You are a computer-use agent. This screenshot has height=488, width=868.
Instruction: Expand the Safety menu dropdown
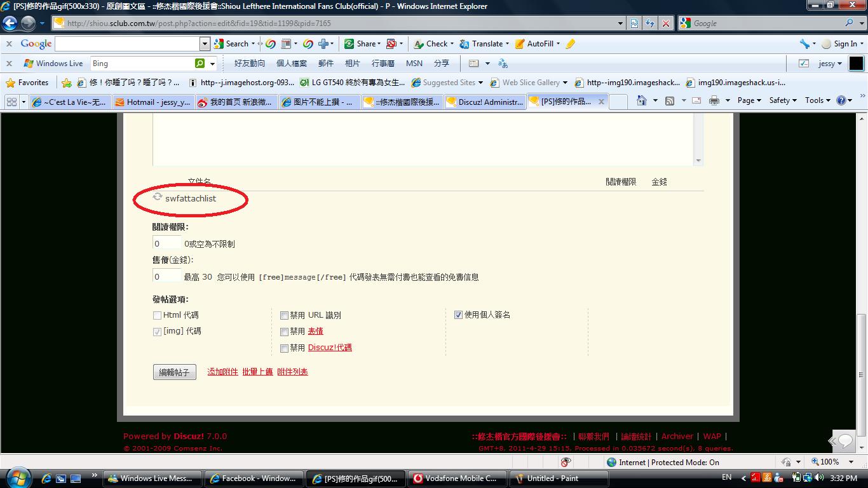[783, 100]
